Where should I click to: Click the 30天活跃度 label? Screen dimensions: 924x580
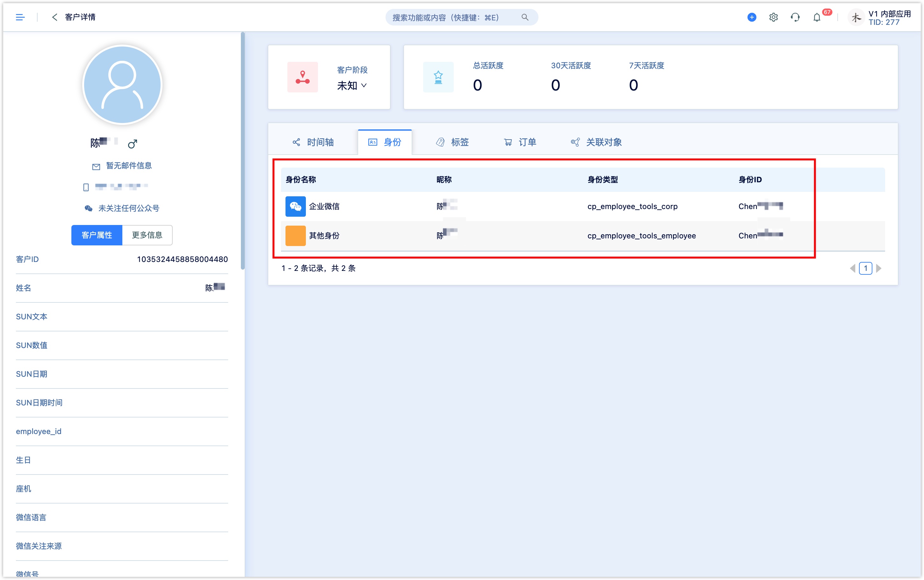point(571,66)
